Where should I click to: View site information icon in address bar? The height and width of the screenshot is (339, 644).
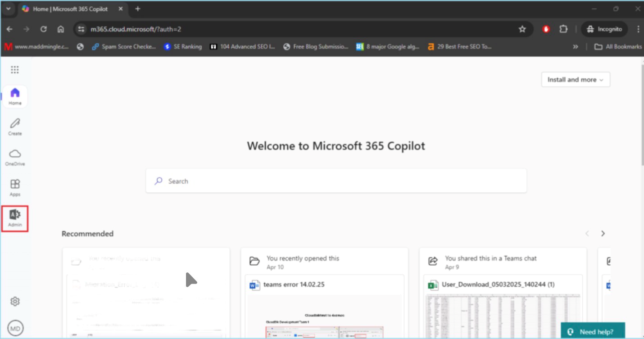point(81,29)
